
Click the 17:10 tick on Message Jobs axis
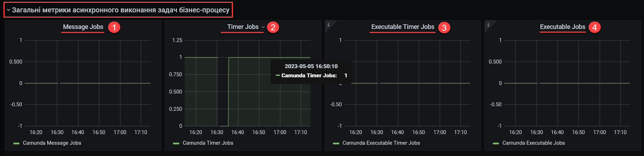coord(141,132)
